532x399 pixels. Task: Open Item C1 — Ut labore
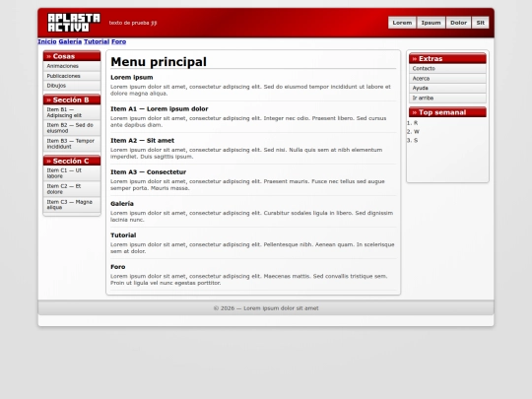tap(72, 173)
